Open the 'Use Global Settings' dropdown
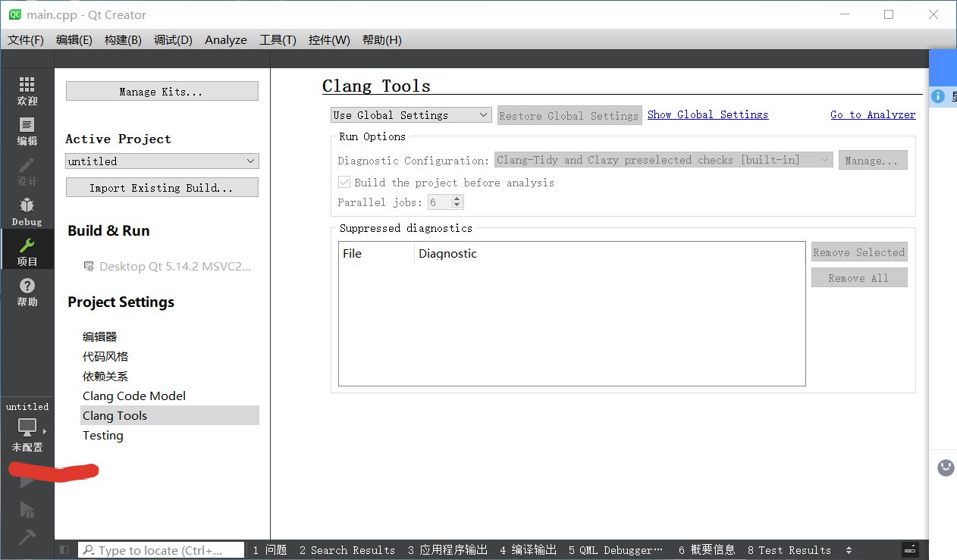 (412, 115)
